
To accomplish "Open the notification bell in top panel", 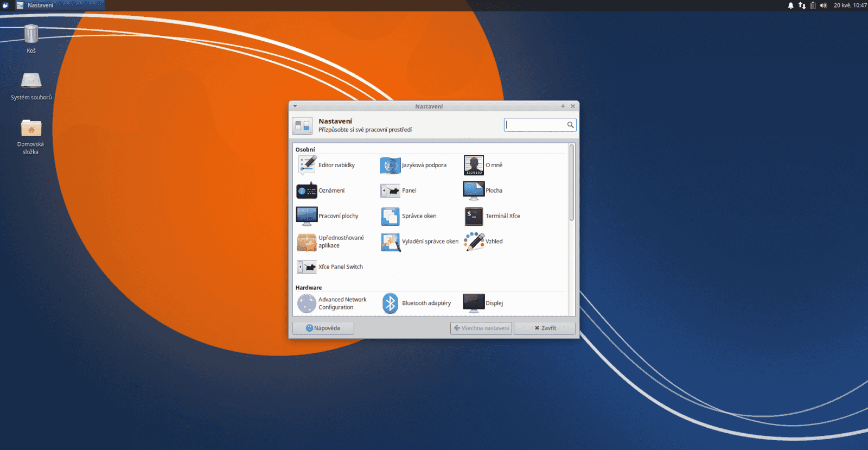I will point(790,5).
